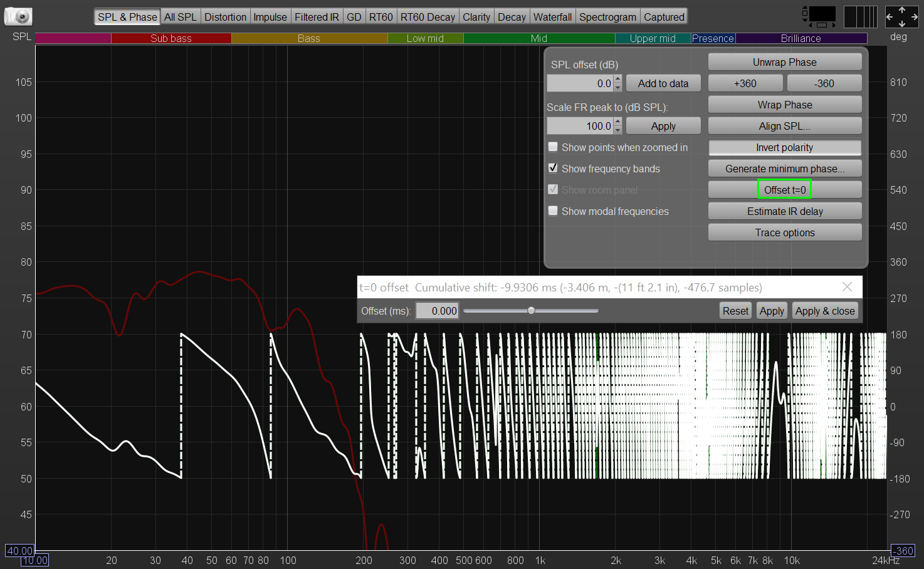Increase the SPL offset spinner value
The height and width of the screenshot is (569, 924).
[x=618, y=79]
